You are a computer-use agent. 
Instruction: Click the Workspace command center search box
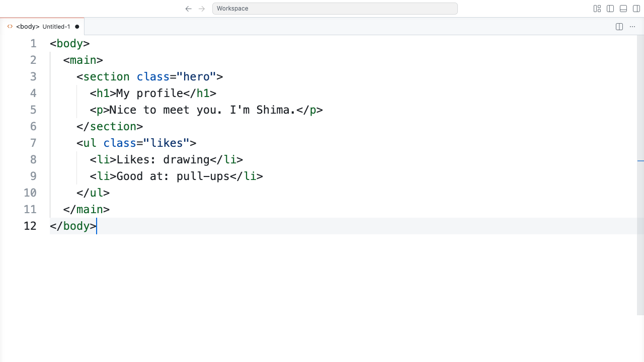pos(335,9)
